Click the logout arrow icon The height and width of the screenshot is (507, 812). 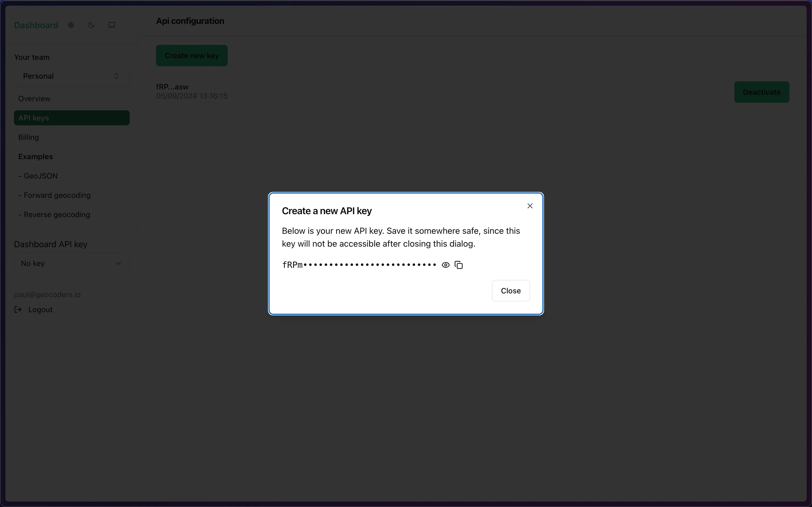point(18,309)
